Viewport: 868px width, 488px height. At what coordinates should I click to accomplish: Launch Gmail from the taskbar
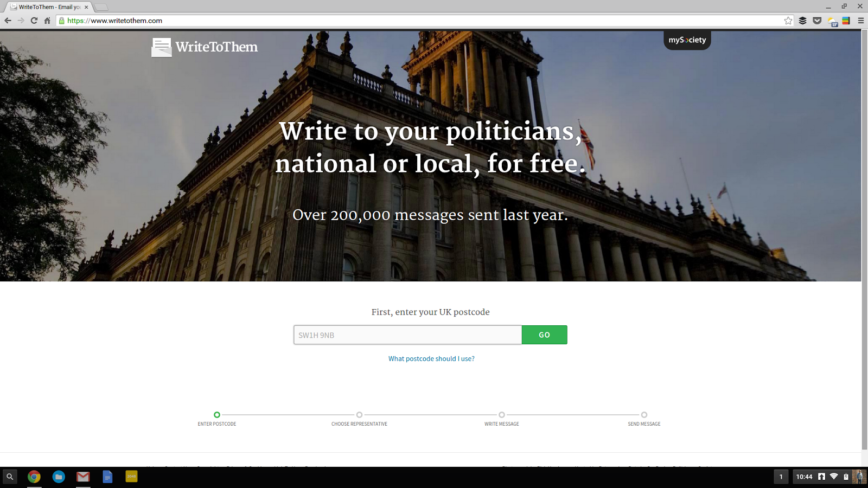tap(82, 477)
